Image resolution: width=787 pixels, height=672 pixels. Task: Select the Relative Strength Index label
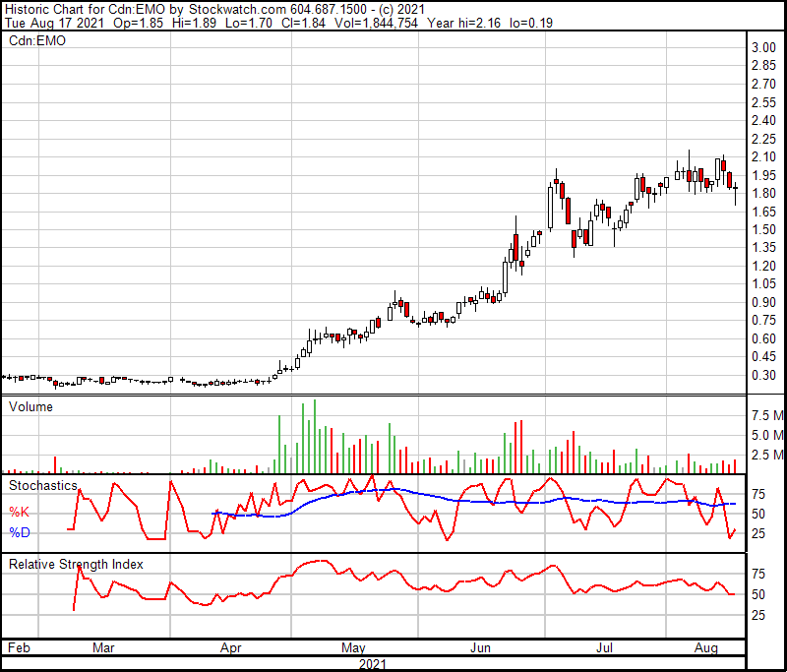(x=76, y=564)
